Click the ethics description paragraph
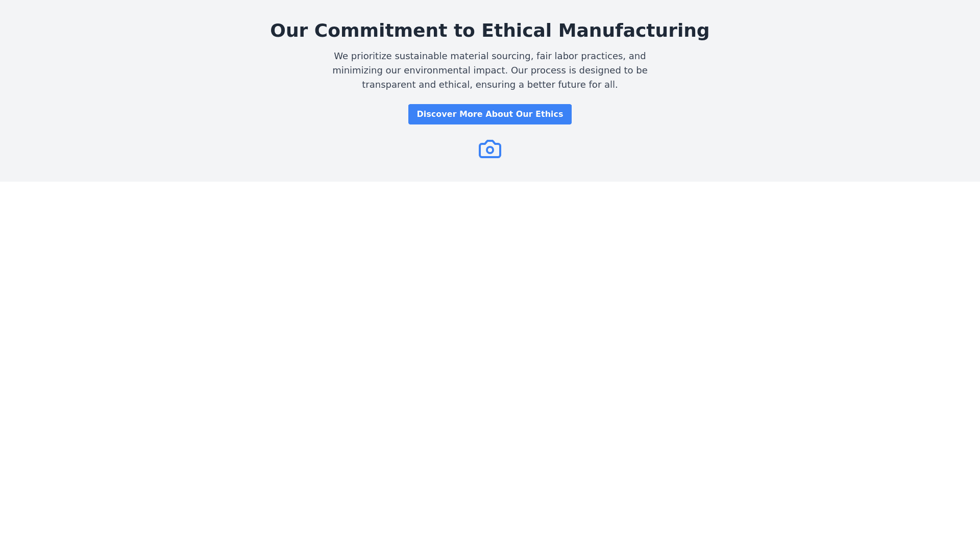 [x=489, y=70]
